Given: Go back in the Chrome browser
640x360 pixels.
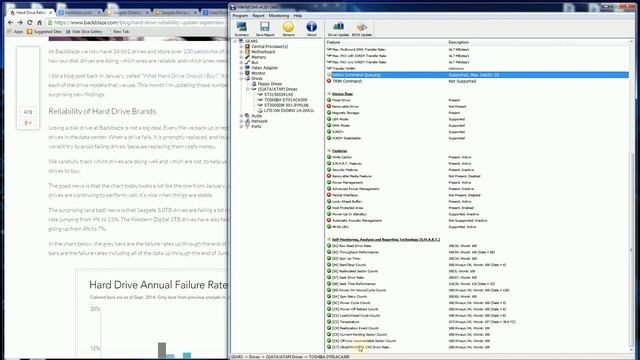Looking at the screenshot, I should pyautogui.click(x=11, y=22).
